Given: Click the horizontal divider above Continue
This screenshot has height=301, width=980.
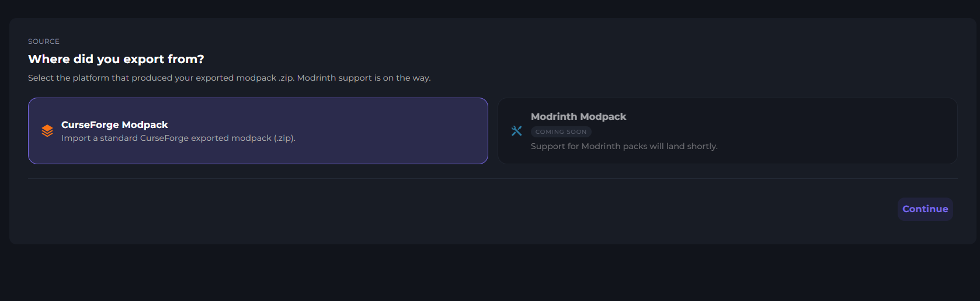Looking at the screenshot, I should [x=492, y=178].
